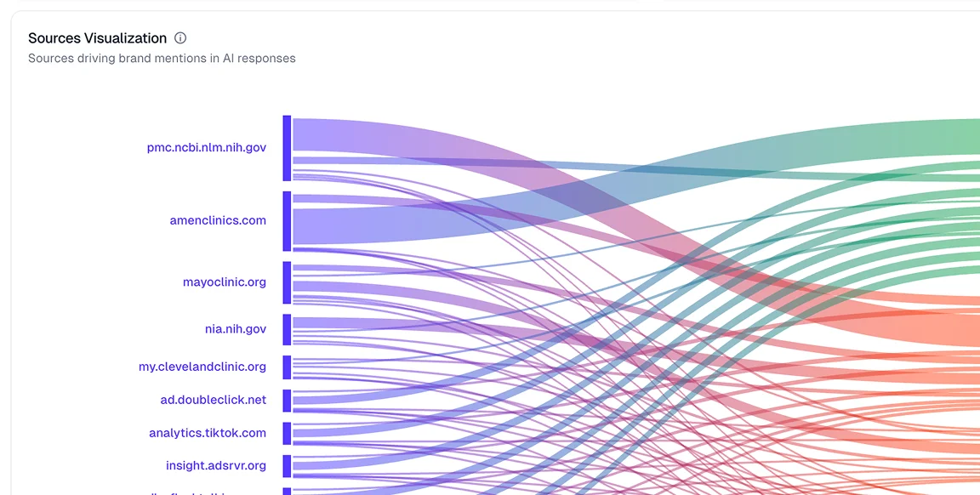Click the mayoclinic.org source label
The height and width of the screenshot is (495, 980).
point(224,282)
